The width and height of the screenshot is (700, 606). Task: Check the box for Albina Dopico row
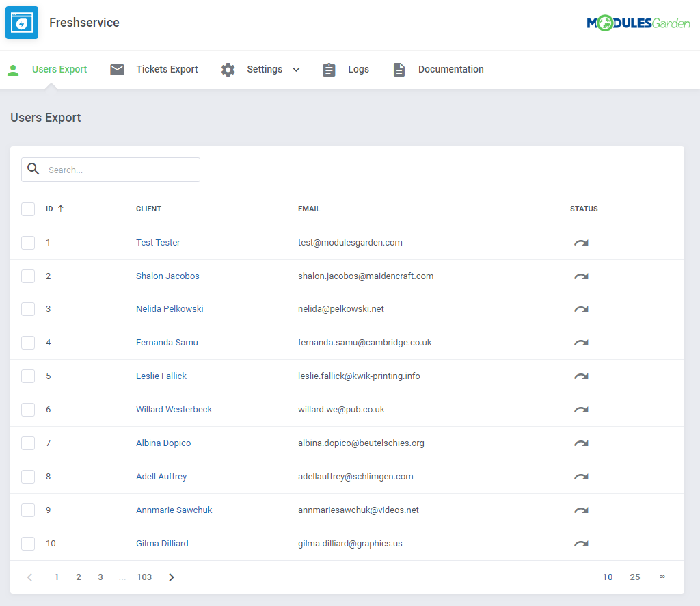pos(28,443)
